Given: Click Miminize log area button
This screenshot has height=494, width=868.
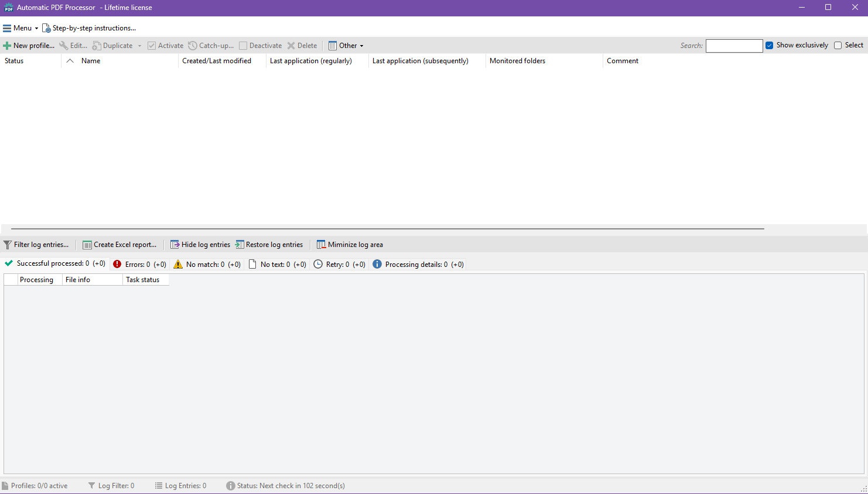Looking at the screenshot, I should point(350,245).
